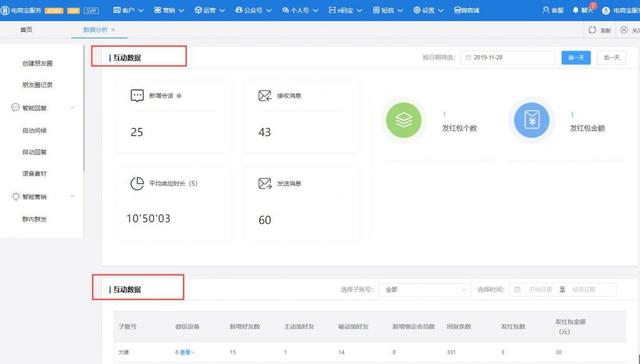
Task: Click the 智能营销 lightbulb icon
Action: (16, 196)
